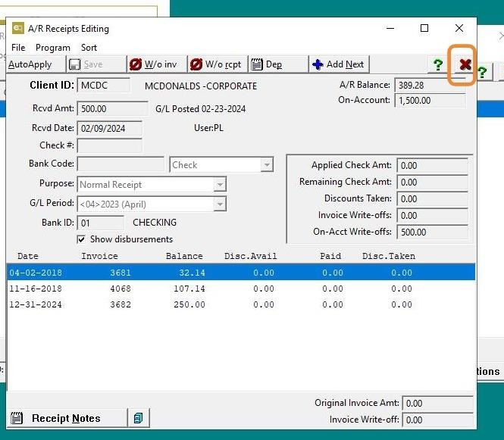
Task: Click the green question mark in background window
Action: pyautogui.click(x=482, y=72)
